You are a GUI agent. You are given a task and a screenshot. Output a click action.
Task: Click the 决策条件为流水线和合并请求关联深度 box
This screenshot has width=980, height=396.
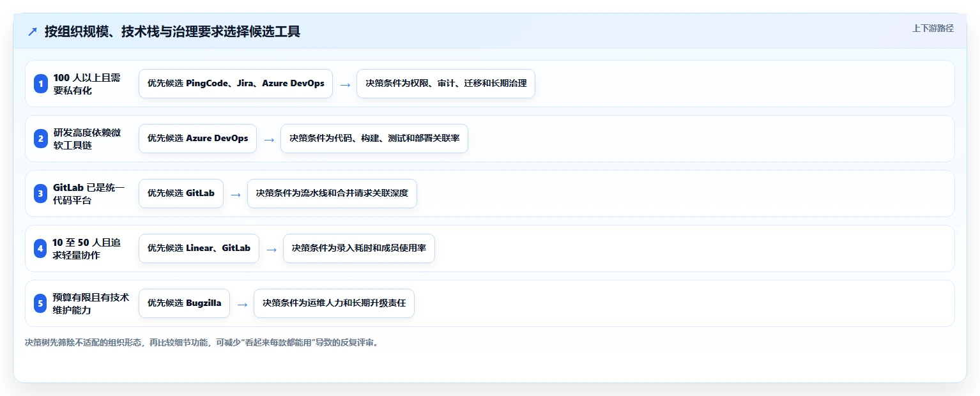click(x=332, y=194)
